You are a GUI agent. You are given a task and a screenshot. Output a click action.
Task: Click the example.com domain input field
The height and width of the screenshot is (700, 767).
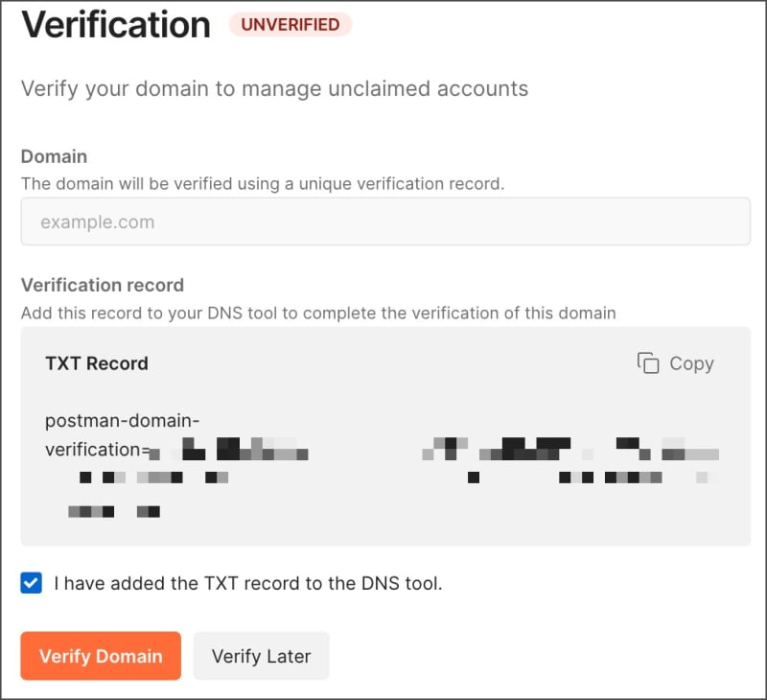(383, 222)
